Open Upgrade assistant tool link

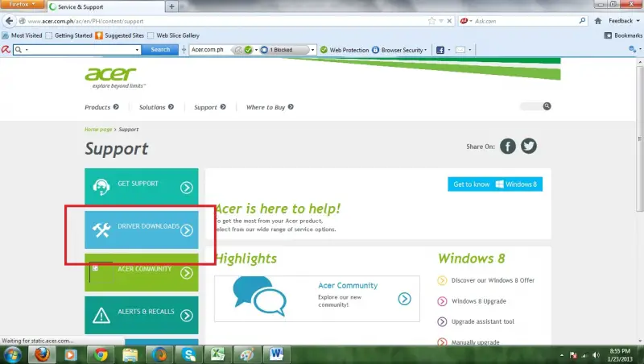[x=482, y=321]
